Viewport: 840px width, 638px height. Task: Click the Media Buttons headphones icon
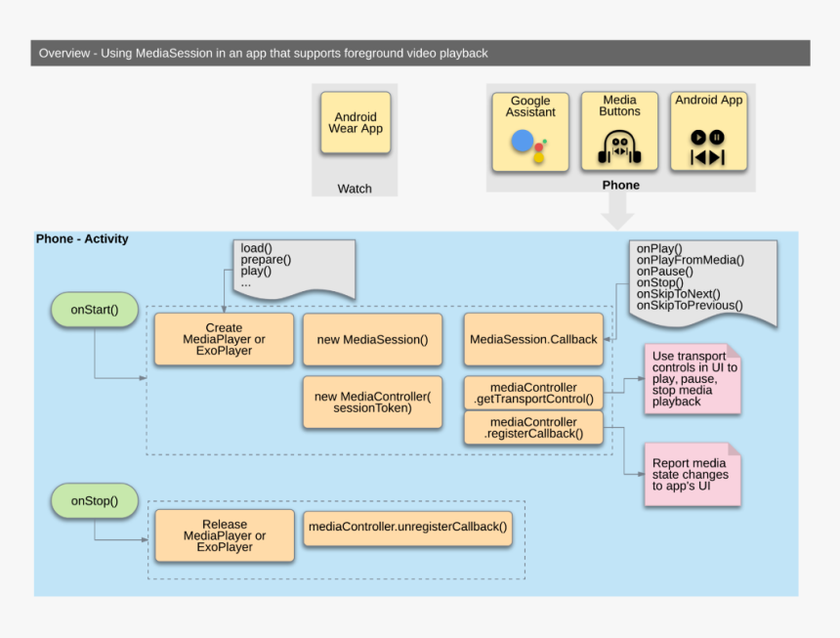(x=619, y=147)
